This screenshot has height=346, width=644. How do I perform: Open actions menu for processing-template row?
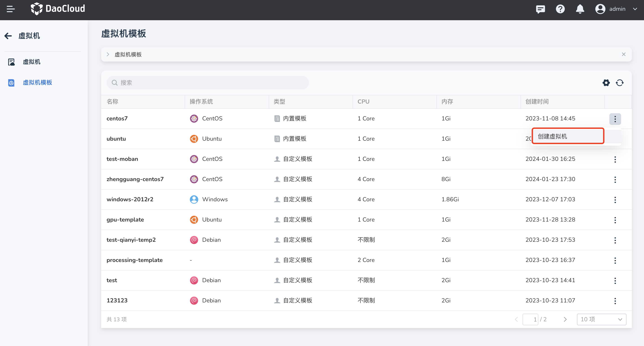coord(615,261)
